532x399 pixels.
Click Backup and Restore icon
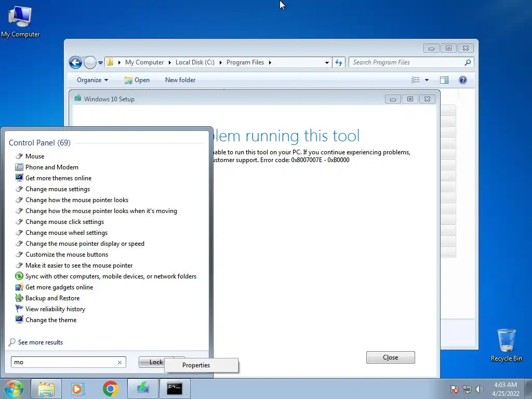pyautogui.click(x=19, y=298)
